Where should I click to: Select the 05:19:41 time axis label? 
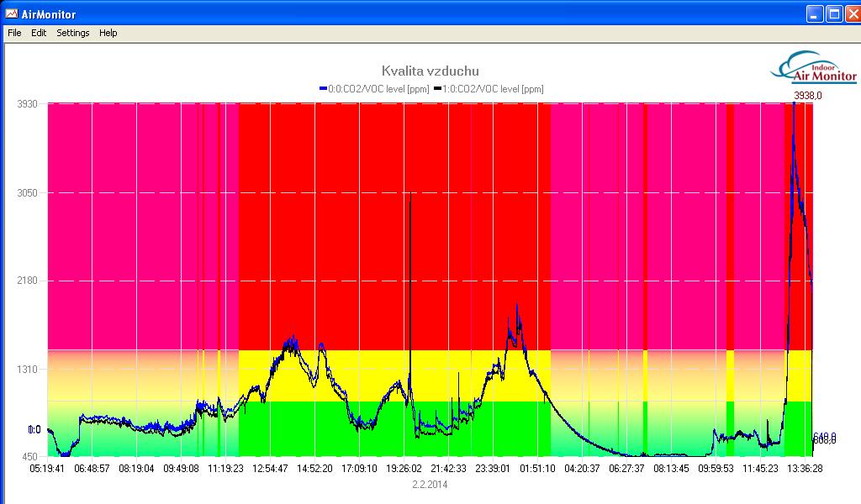48,469
